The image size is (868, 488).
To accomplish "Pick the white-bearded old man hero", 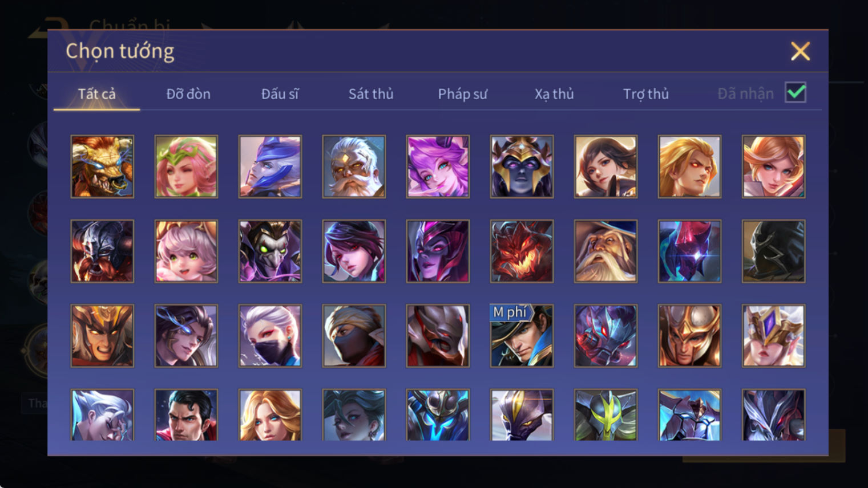I will [354, 166].
